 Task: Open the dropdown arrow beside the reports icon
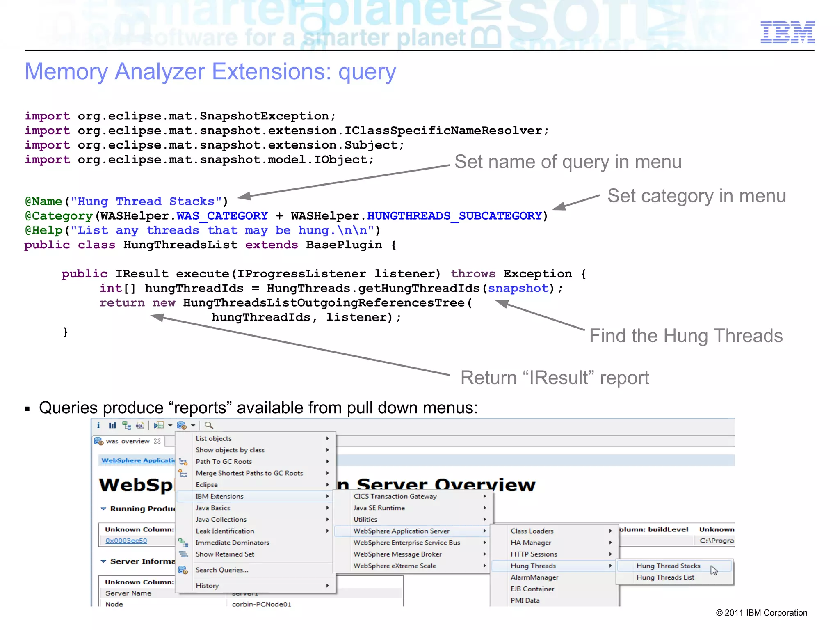click(170, 425)
